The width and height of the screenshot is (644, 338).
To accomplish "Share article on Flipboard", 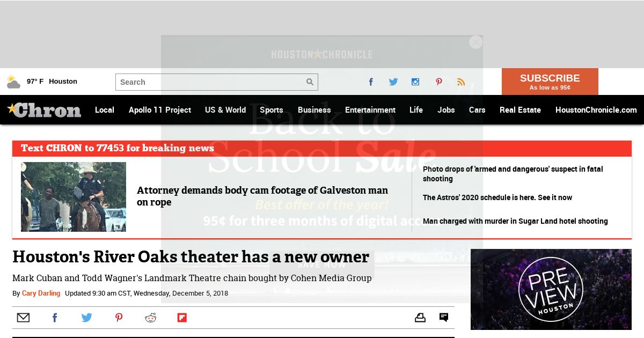I will [182, 318].
